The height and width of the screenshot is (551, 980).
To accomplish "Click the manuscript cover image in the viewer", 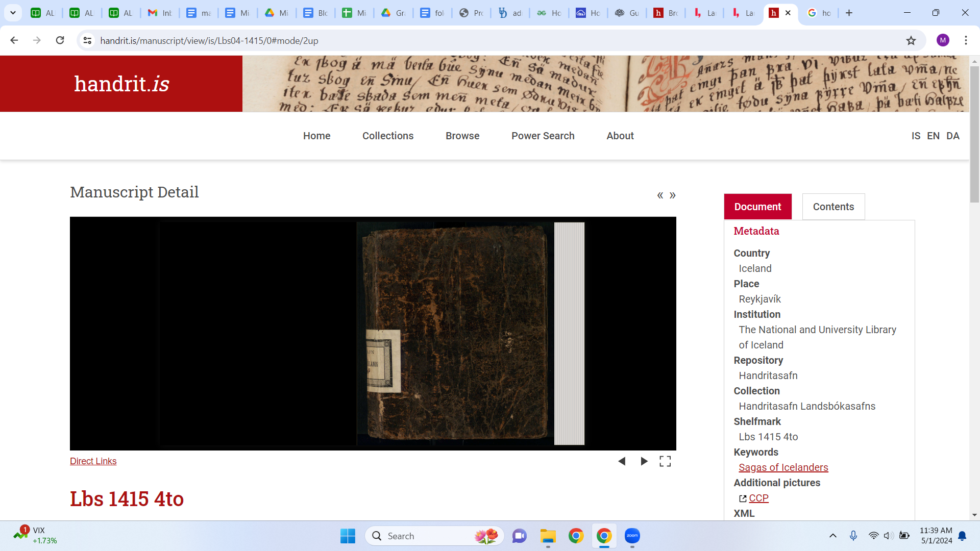I will tap(454, 333).
